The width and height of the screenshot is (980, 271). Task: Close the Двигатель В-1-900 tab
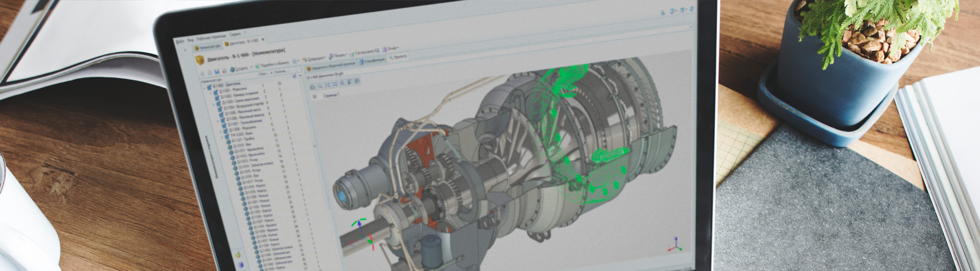pos(263,39)
